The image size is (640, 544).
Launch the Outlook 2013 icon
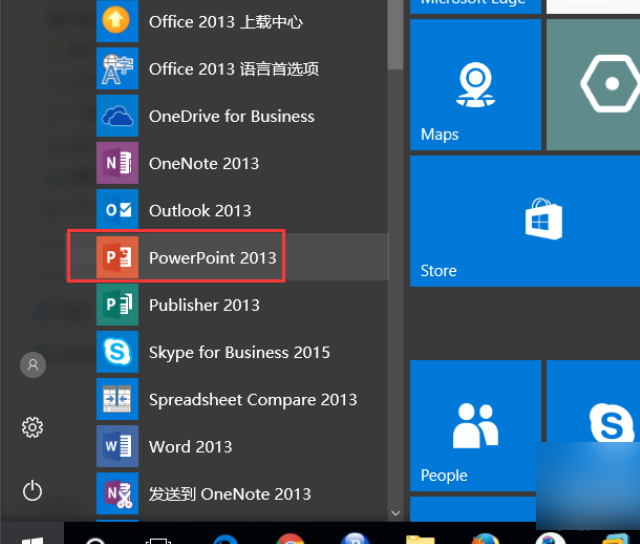click(117, 210)
